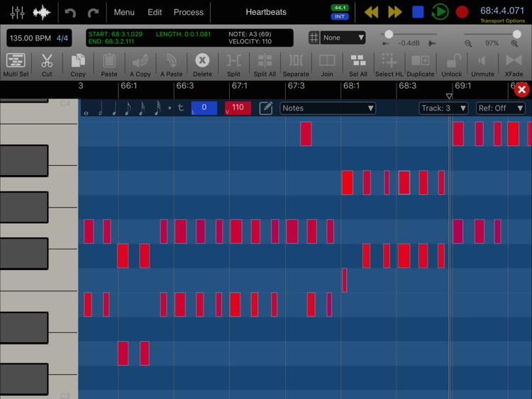Click the Split tool
Image resolution: width=532 pixels, height=399 pixels.
233,65
